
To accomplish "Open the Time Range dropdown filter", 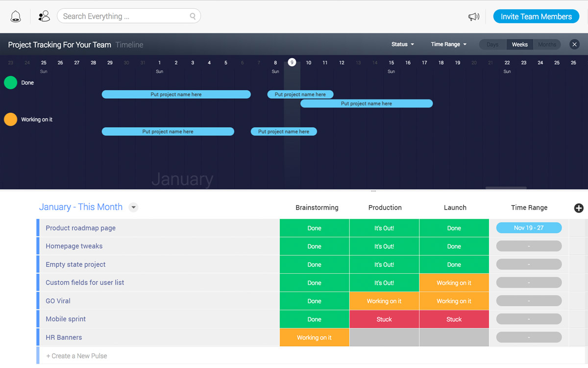I will pos(448,45).
